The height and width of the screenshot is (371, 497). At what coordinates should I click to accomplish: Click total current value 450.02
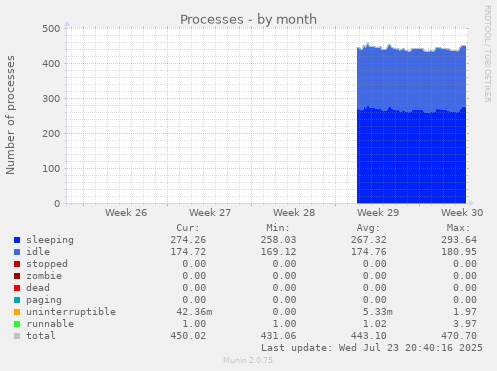pos(188,336)
